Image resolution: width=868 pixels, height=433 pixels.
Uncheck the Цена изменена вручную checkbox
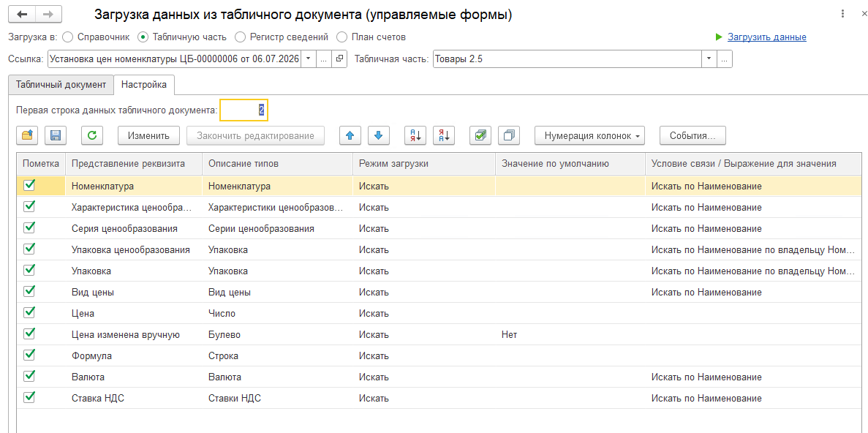pyautogui.click(x=30, y=334)
